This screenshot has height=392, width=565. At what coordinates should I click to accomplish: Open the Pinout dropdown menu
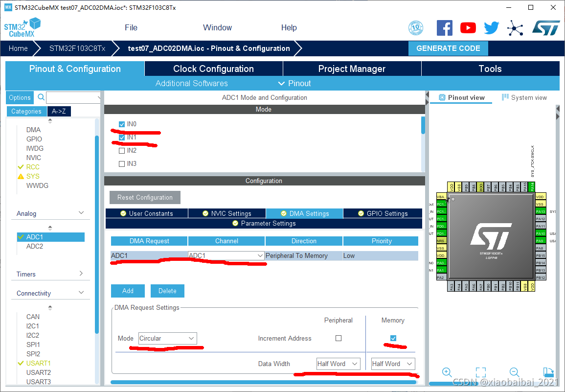click(x=294, y=83)
